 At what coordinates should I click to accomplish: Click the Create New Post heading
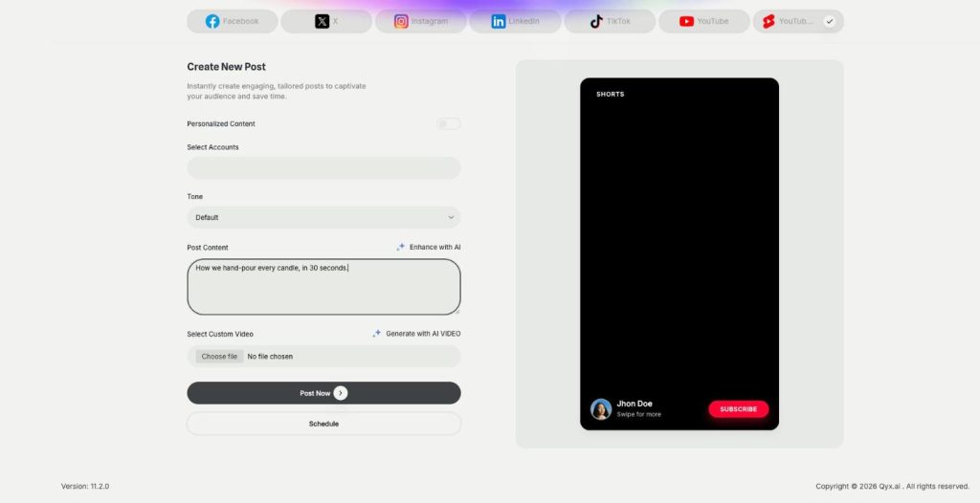click(x=226, y=67)
